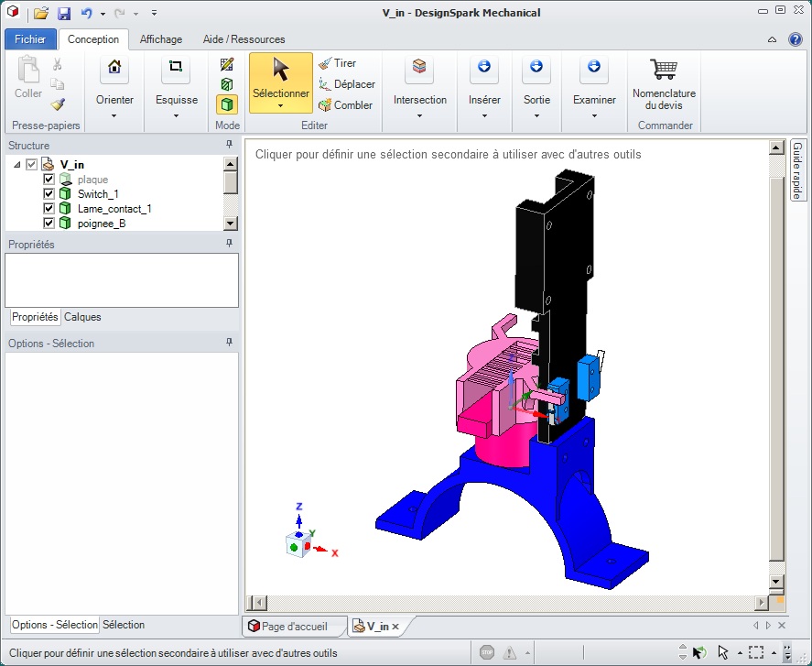The width and height of the screenshot is (812, 666).
Task: Select the Déplacer move tool
Action: click(346, 84)
